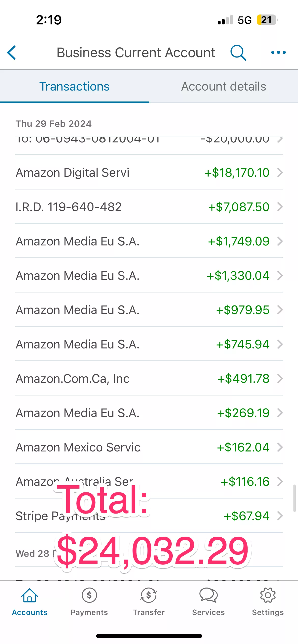Tap the back arrow icon

12,53
